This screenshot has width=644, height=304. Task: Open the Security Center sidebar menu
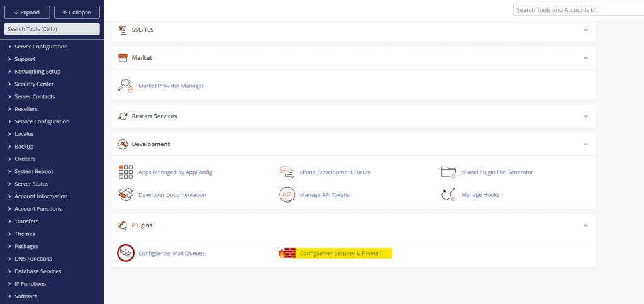(x=34, y=84)
